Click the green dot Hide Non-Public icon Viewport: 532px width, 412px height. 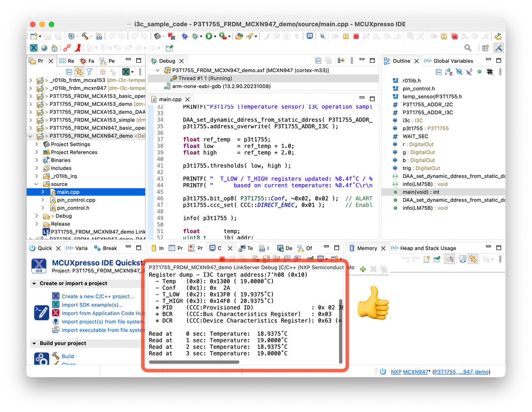tap(479, 71)
